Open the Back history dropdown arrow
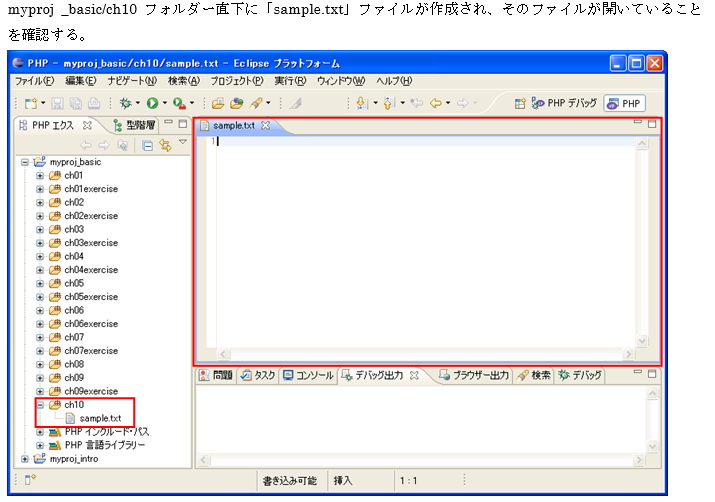The height and width of the screenshot is (502, 715). 448,103
